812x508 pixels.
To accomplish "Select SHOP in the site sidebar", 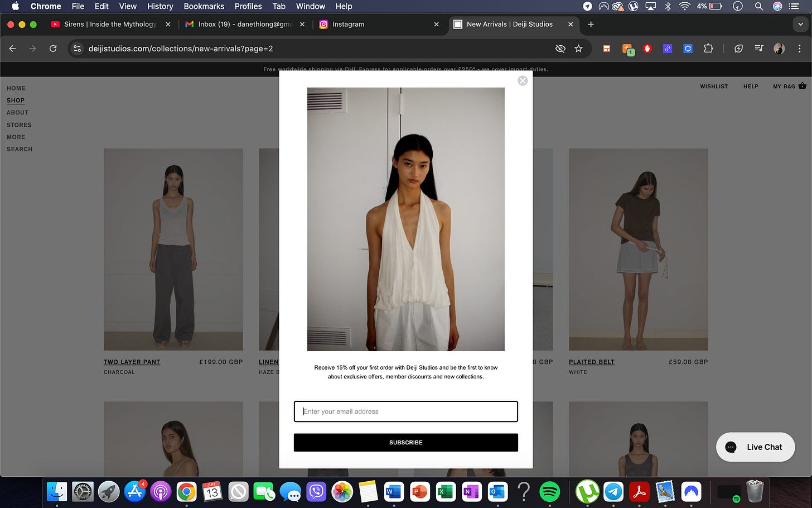I will click(16, 100).
